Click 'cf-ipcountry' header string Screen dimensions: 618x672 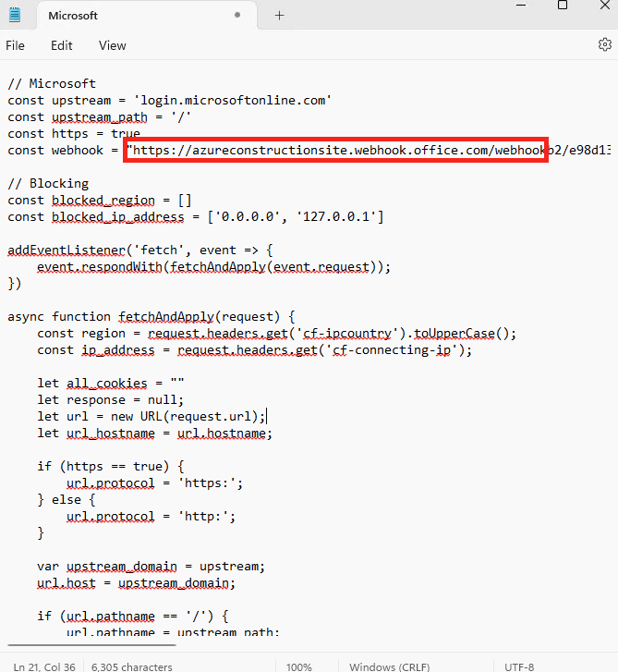pos(347,334)
